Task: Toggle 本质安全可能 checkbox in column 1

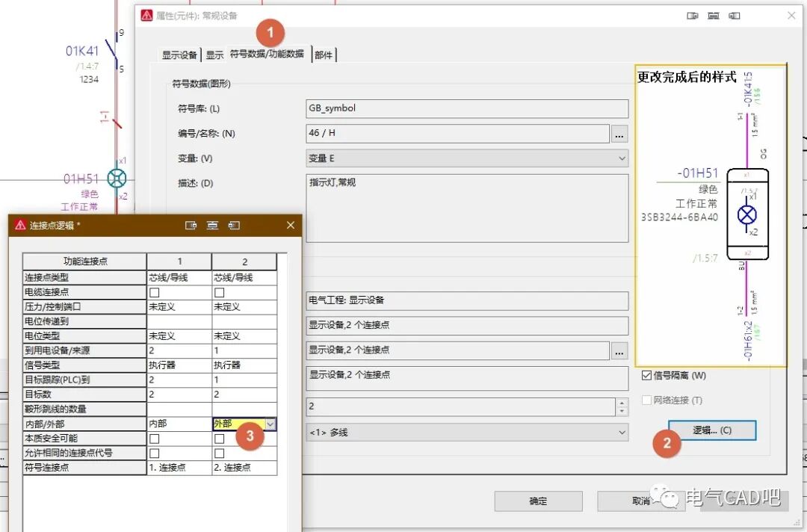Action: pyautogui.click(x=154, y=439)
